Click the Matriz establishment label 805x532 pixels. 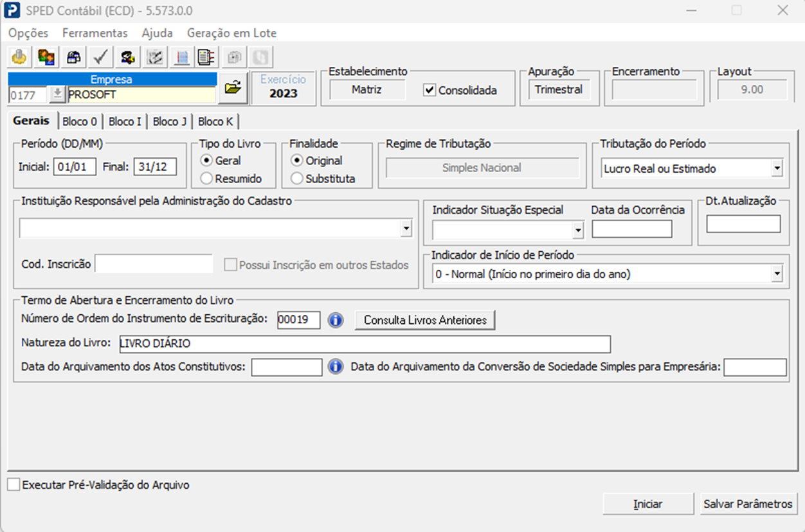366,90
